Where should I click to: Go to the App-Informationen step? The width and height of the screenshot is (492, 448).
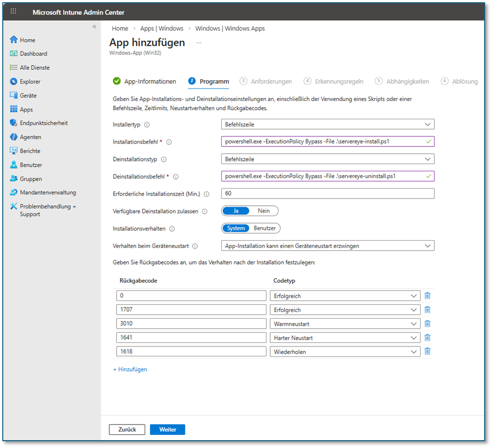tap(144, 81)
